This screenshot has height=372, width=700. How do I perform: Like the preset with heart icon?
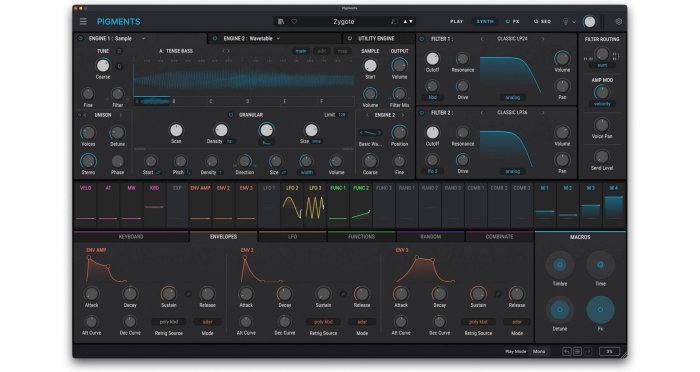click(294, 21)
